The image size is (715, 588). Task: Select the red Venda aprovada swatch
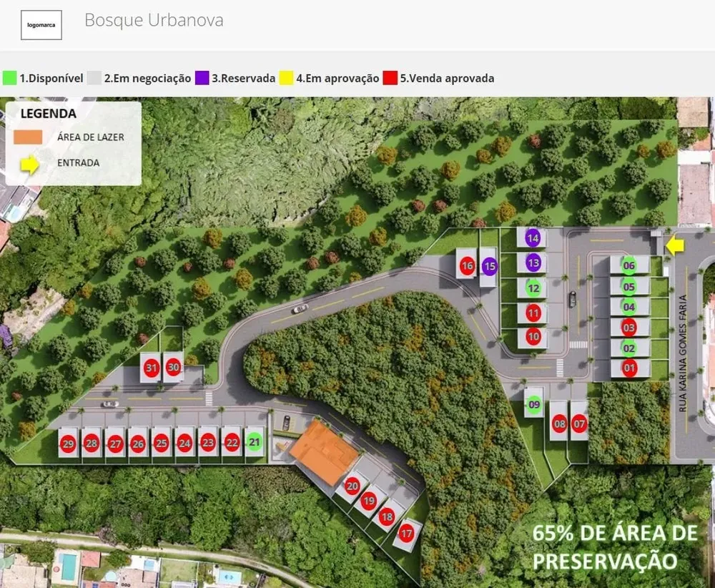(x=390, y=78)
